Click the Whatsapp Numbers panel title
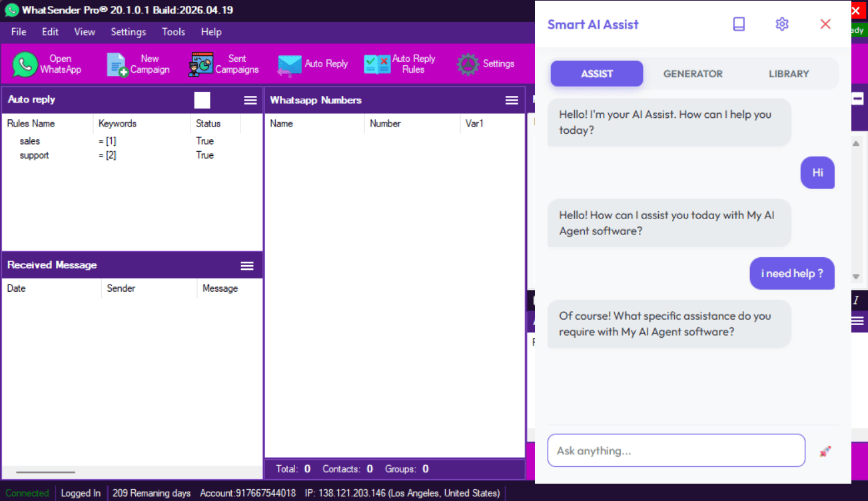 click(316, 100)
